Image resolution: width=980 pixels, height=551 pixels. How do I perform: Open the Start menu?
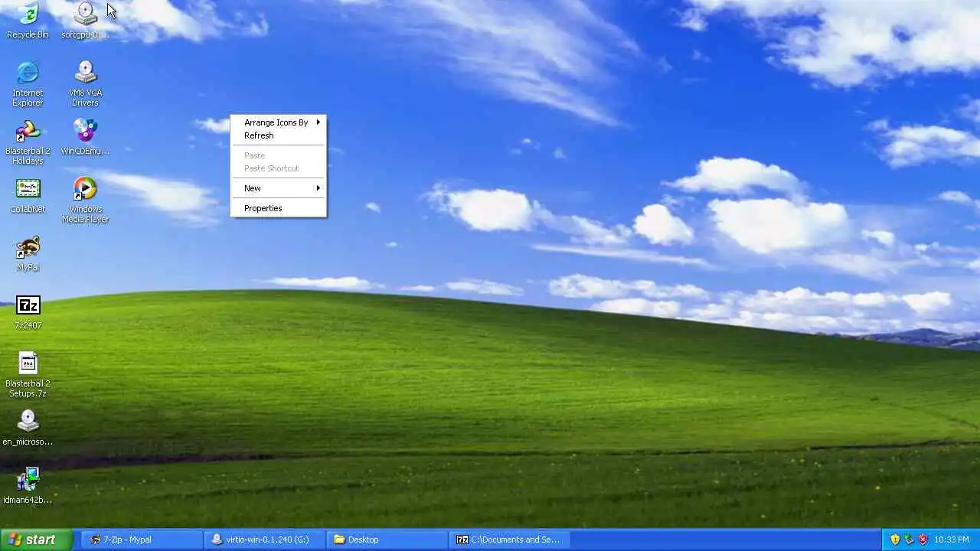point(36,540)
